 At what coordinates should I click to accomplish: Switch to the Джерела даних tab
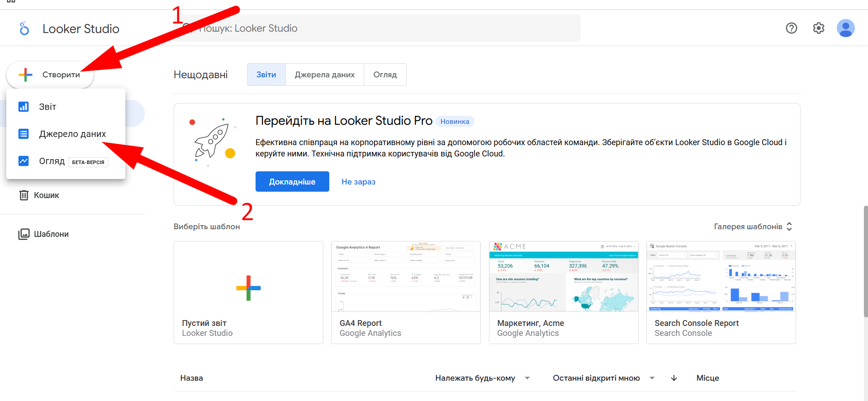[x=325, y=75]
